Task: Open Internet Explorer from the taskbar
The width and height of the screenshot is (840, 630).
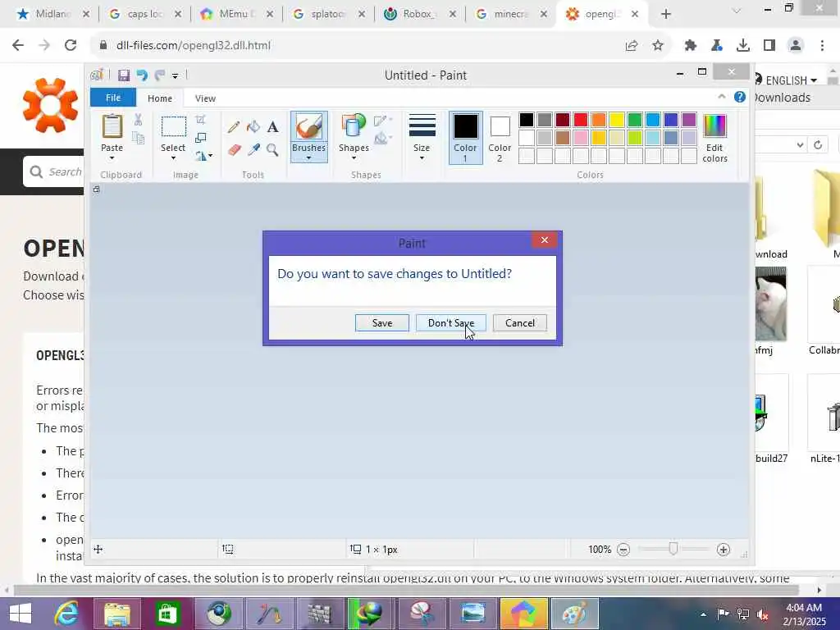Action: pyautogui.click(x=66, y=614)
